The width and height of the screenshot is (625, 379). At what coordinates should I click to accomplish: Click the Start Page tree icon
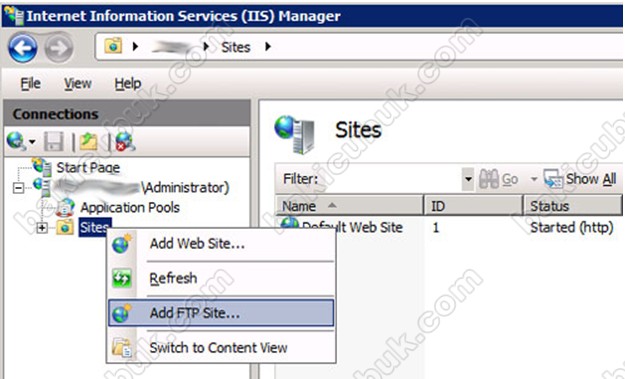42,167
